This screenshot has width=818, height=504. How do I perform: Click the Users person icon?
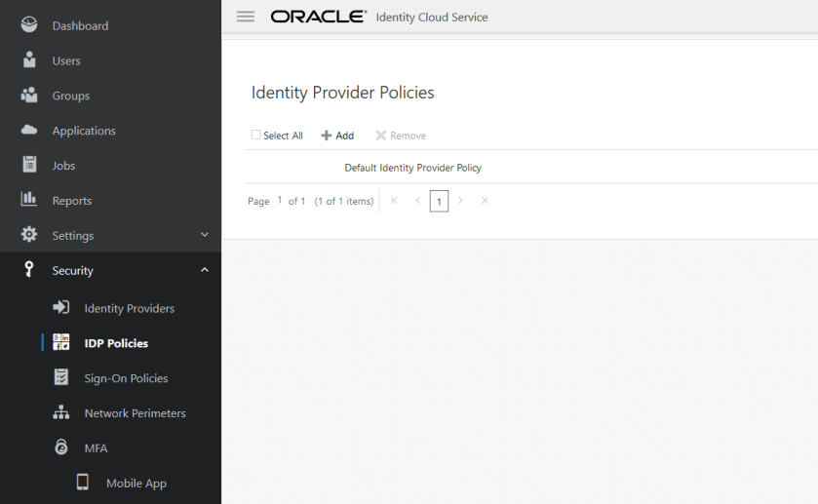(x=29, y=60)
